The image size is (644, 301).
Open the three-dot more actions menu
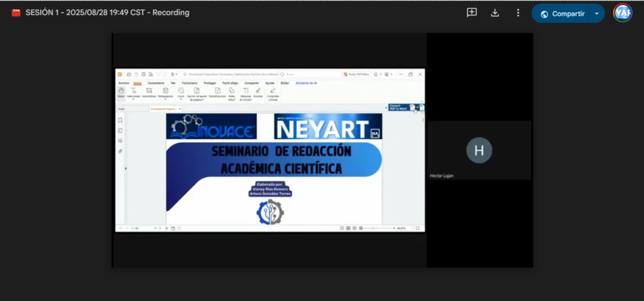click(518, 13)
